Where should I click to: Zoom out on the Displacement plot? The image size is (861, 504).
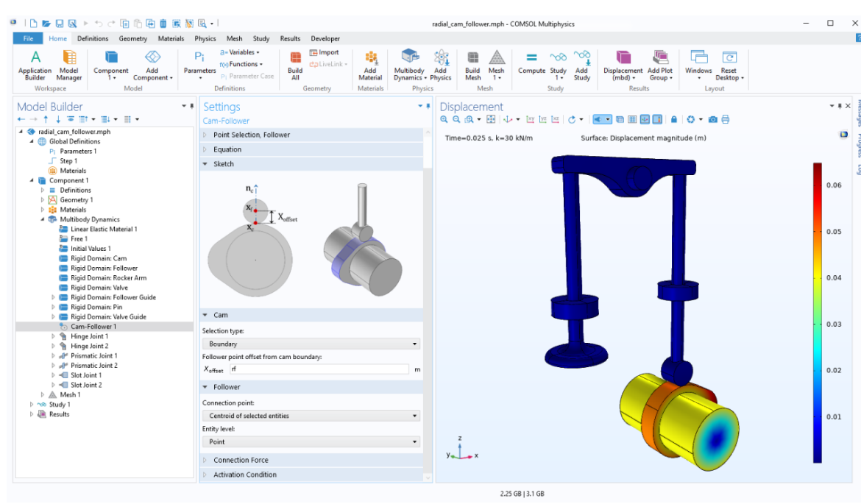pyautogui.click(x=456, y=120)
